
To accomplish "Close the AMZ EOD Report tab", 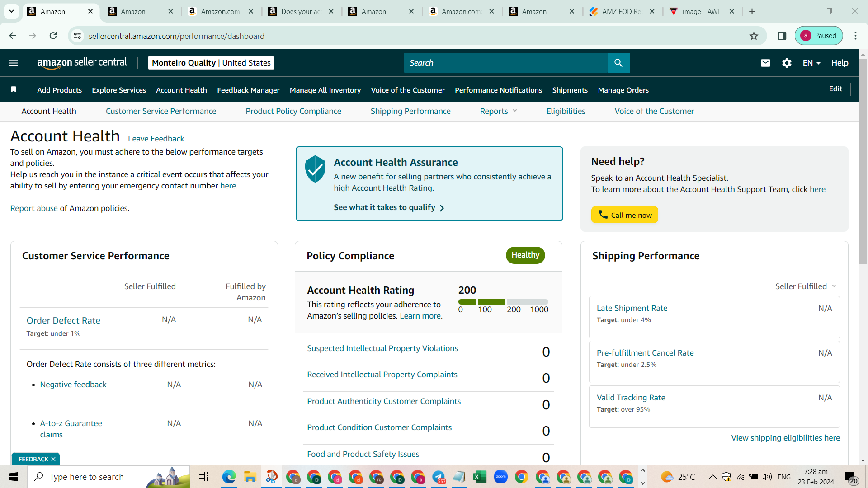I will tap(652, 11).
